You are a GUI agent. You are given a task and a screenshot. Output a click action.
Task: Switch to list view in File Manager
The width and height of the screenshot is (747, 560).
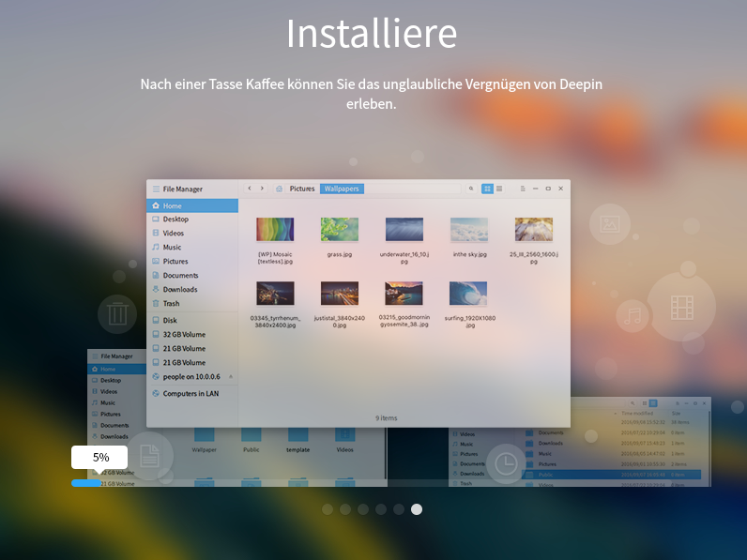499,189
